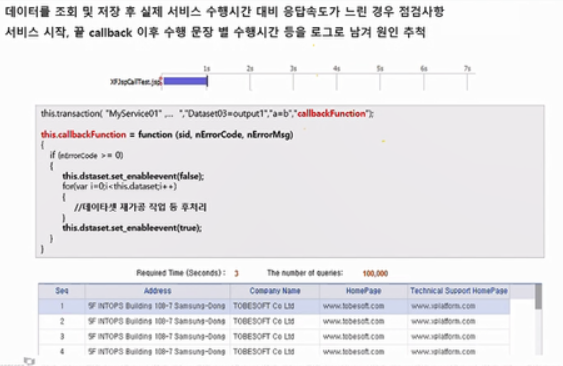Click the XPJspCallTest.jsp row label
563x366 pixels.
(136, 82)
